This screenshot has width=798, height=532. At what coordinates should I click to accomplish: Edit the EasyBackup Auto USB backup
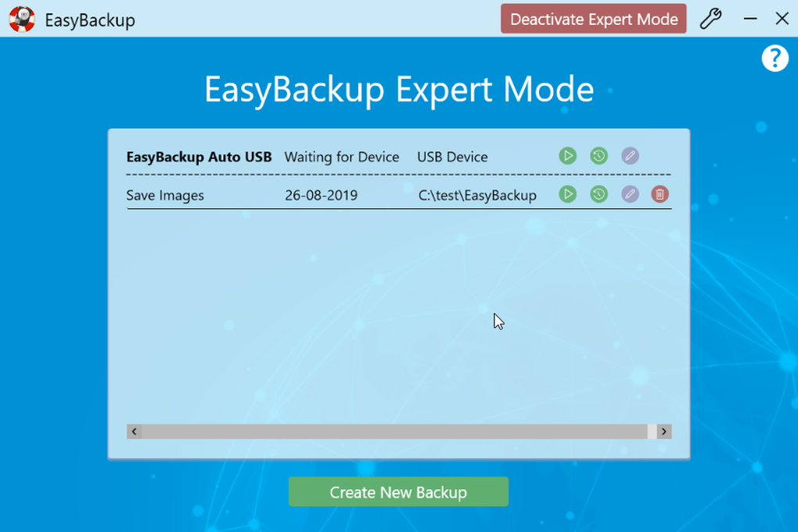click(630, 156)
